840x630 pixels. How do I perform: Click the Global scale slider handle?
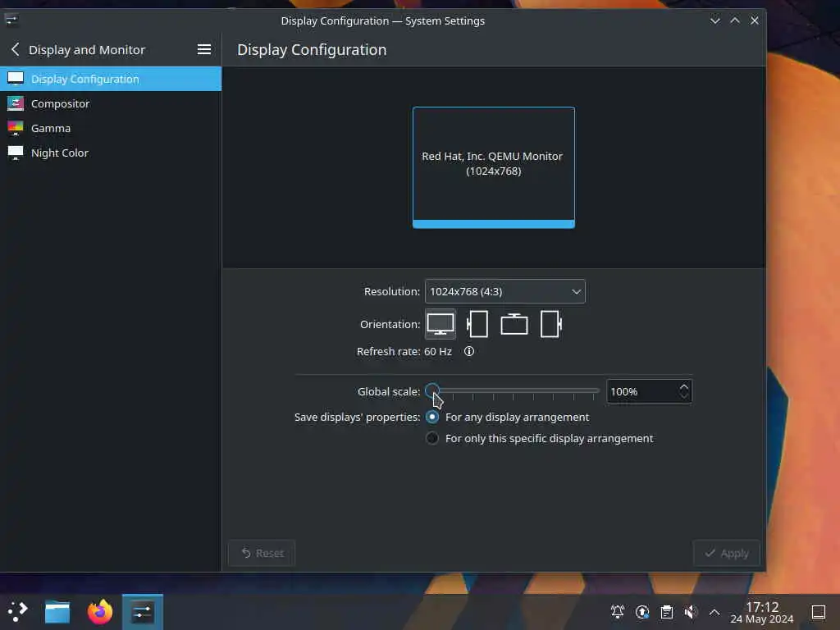click(431, 391)
